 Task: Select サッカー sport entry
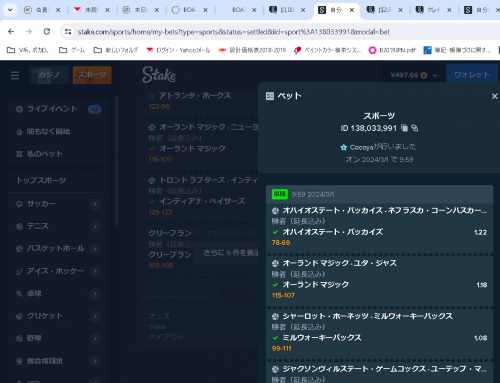(x=41, y=204)
